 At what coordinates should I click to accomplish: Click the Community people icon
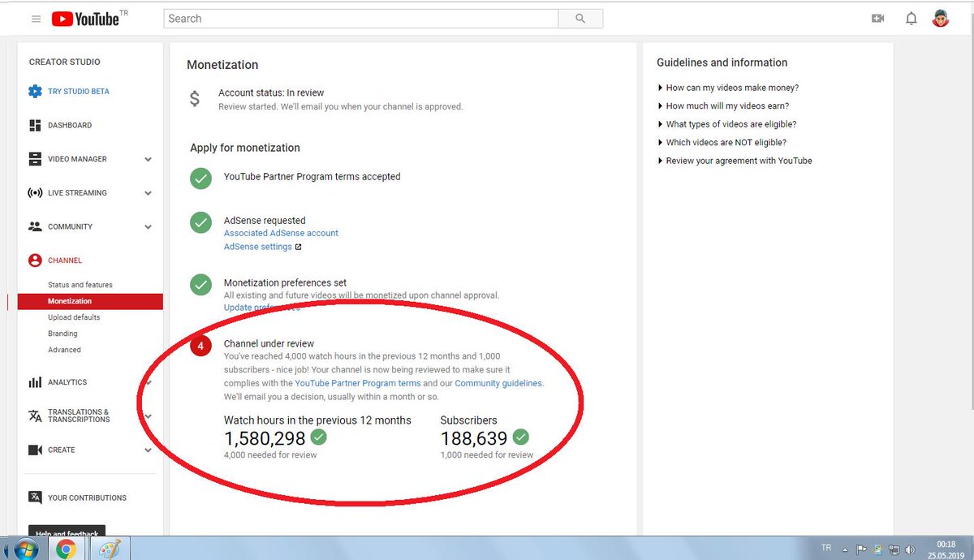(35, 226)
